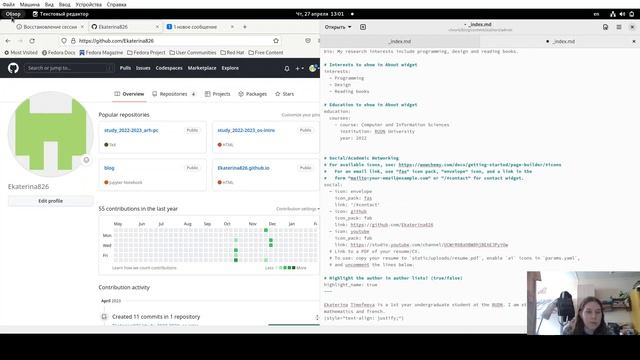Open Red Hat bookmarks folder
This screenshot has height=360, width=640.
coord(232,53)
